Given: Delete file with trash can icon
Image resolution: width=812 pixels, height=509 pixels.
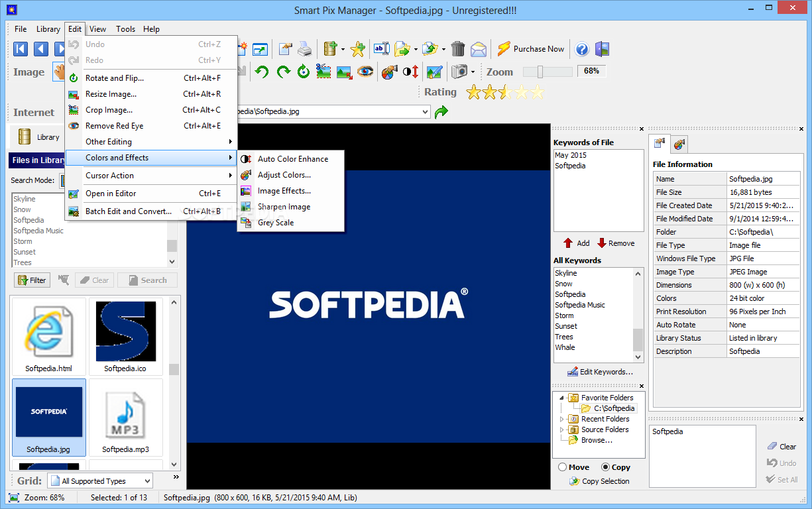Looking at the screenshot, I should point(458,49).
